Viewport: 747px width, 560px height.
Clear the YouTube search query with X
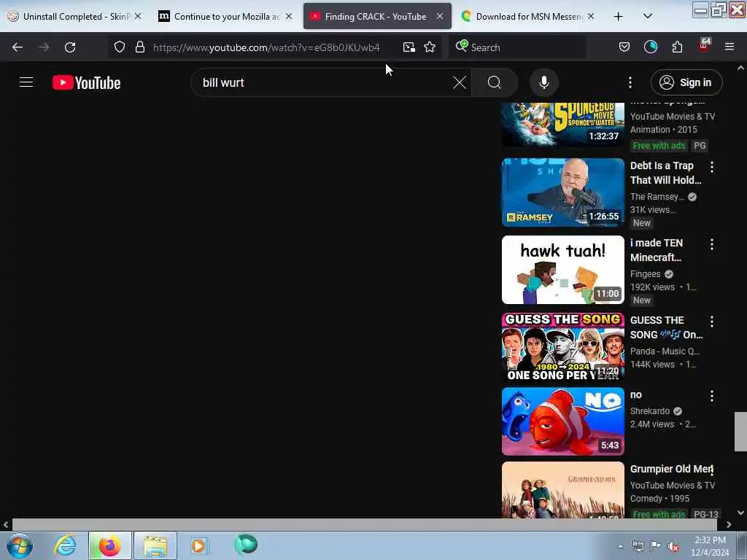click(x=460, y=82)
